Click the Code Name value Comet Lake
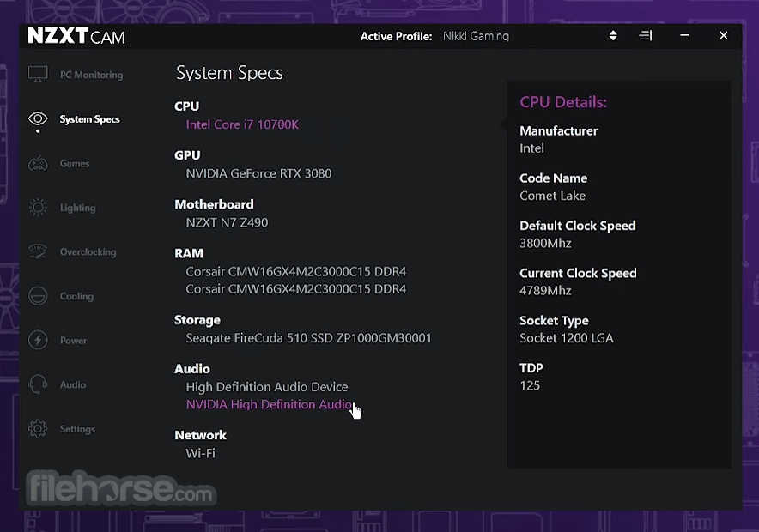 pos(552,196)
